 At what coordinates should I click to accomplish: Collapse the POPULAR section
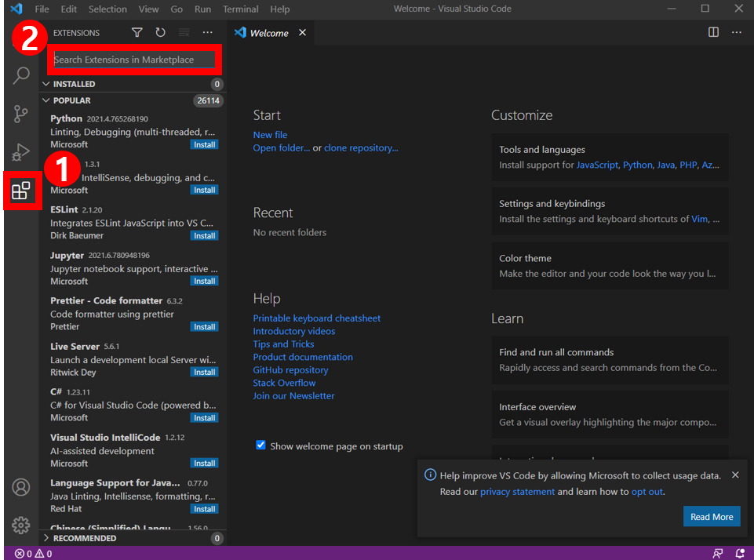coord(133,100)
